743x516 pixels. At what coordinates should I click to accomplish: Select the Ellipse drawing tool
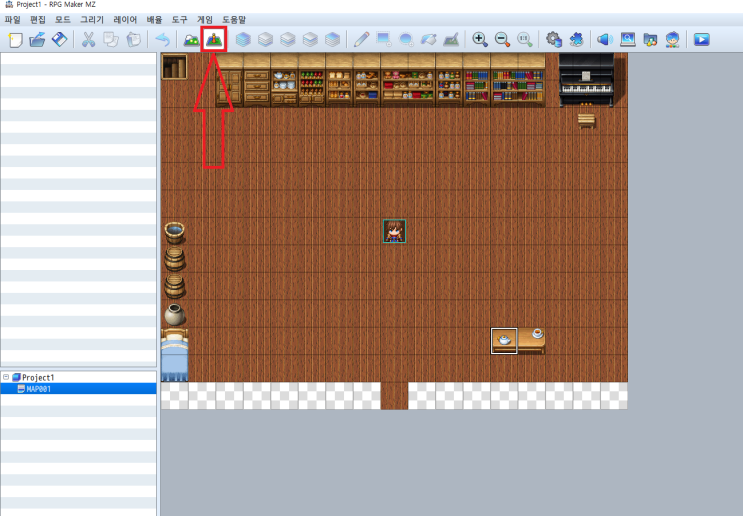406,39
